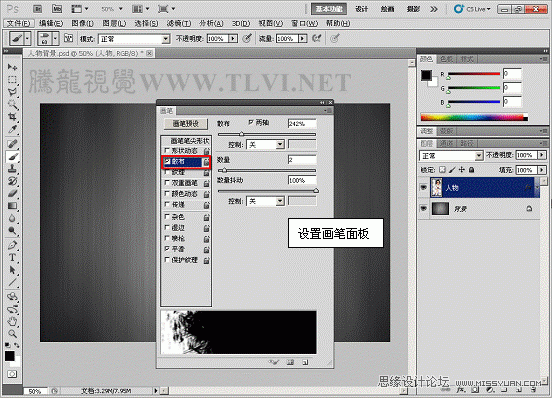Image resolution: width=552 pixels, height=398 pixels.
Task: Select the Zoom tool in toolbox
Action: pos(12,333)
